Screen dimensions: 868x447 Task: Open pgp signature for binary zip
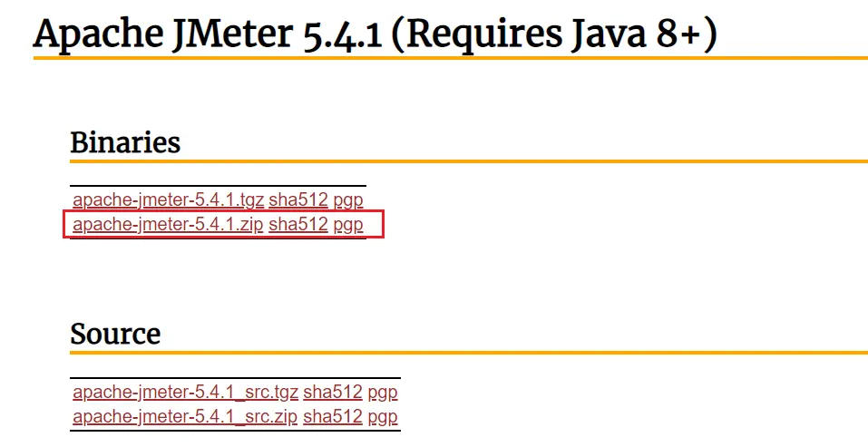pyautogui.click(x=347, y=224)
